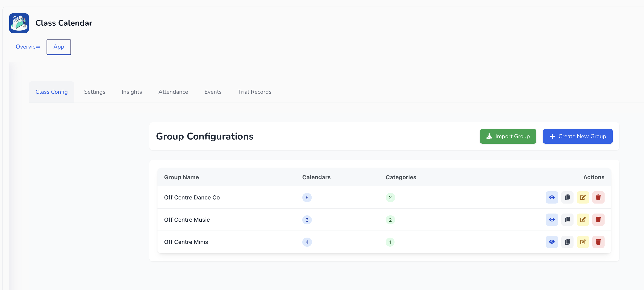The image size is (644, 290).
Task: Duplicate the Off Centre Music group
Action: (x=567, y=220)
